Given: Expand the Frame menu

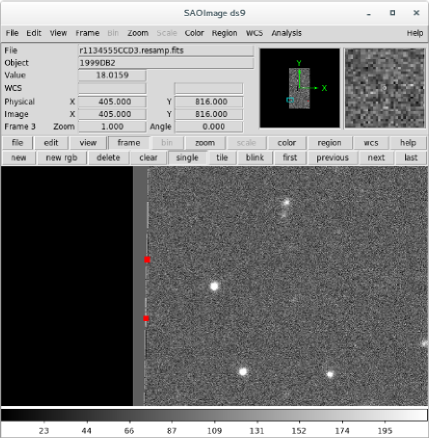Looking at the screenshot, I should pyautogui.click(x=87, y=33).
